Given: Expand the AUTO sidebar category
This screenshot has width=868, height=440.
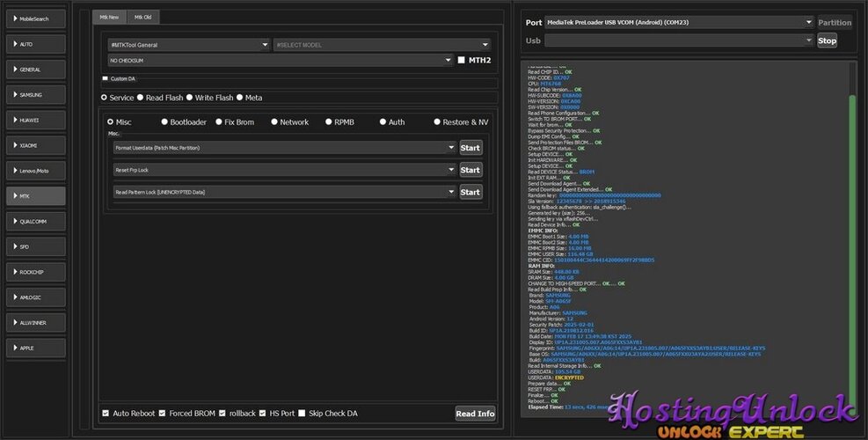Looking at the screenshot, I should click(x=36, y=44).
